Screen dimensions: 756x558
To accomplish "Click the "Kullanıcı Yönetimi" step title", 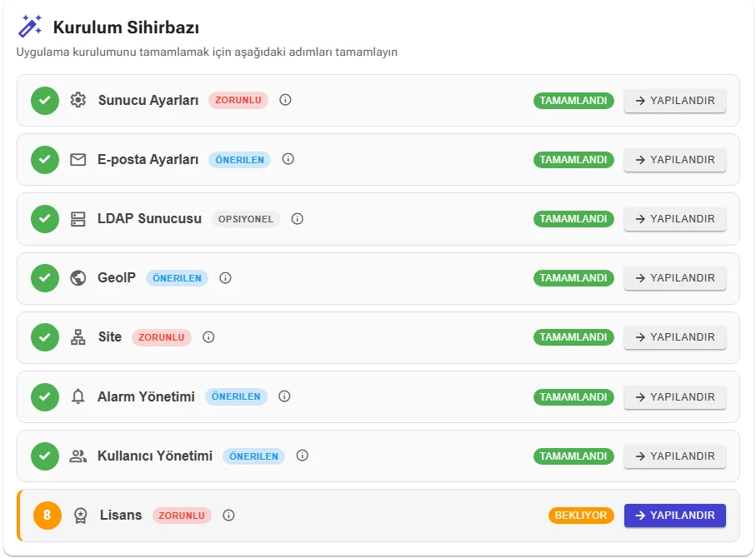I will (155, 456).
